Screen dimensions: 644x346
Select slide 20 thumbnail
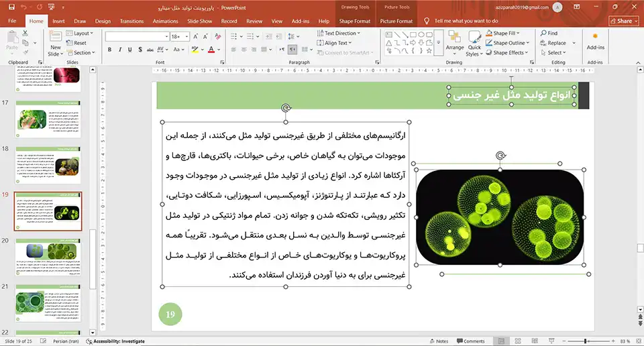click(48, 257)
